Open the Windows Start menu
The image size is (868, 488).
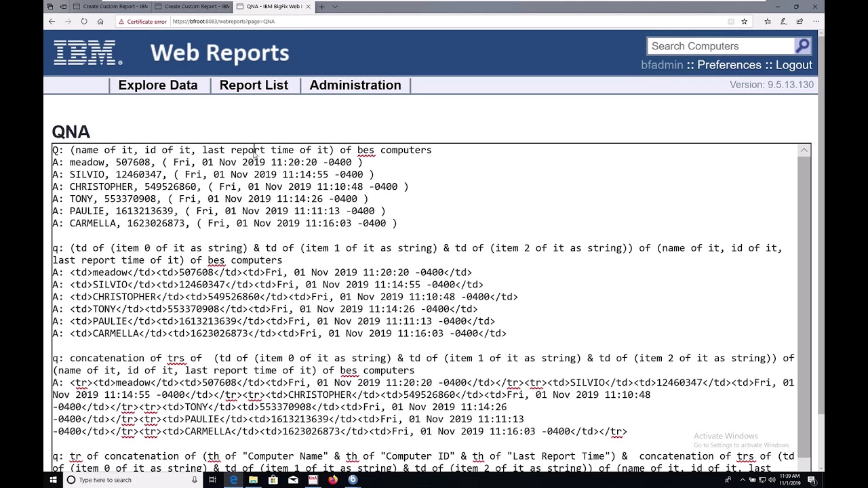pos(53,480)
